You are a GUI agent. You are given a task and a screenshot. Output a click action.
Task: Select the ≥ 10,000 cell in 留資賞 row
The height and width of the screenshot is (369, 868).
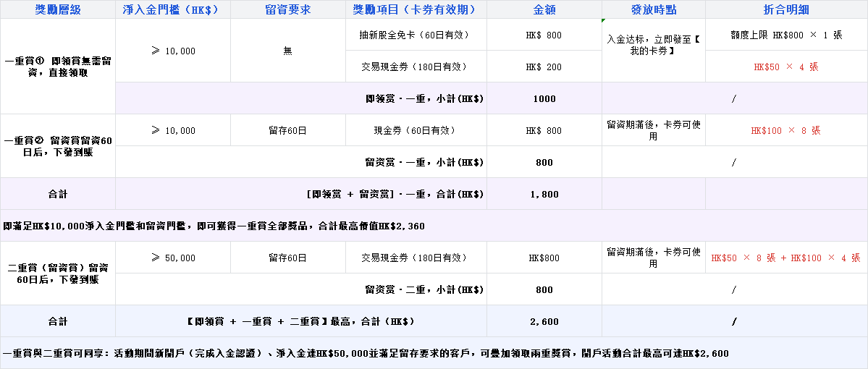coord(173,130)
